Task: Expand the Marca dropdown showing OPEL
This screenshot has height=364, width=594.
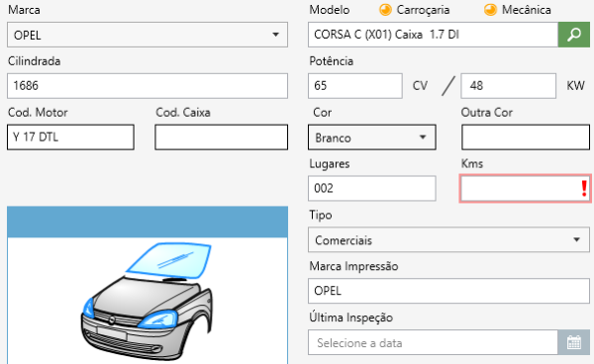Action: point(148,35)
